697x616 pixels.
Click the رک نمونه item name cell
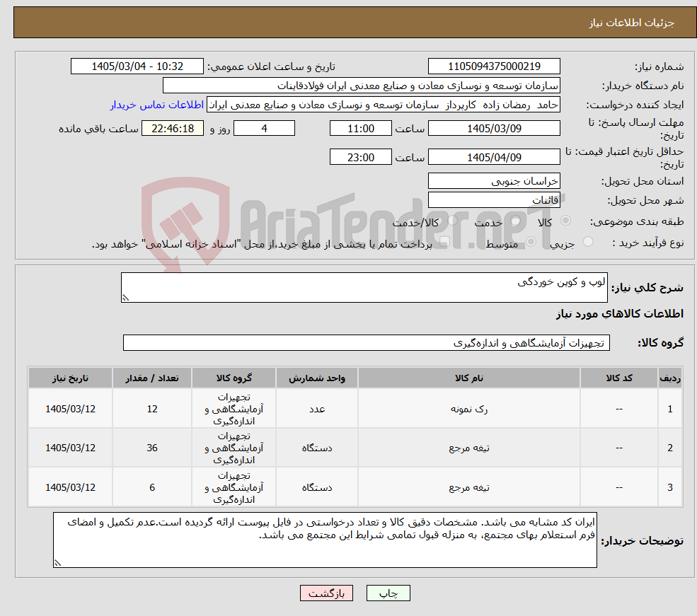[469, 409]
